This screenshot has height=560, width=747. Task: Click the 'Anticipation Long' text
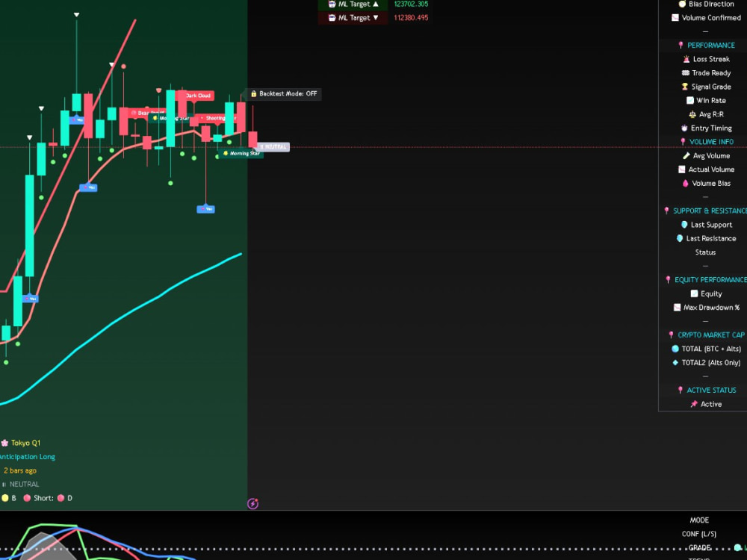click(x=28, y=457)
